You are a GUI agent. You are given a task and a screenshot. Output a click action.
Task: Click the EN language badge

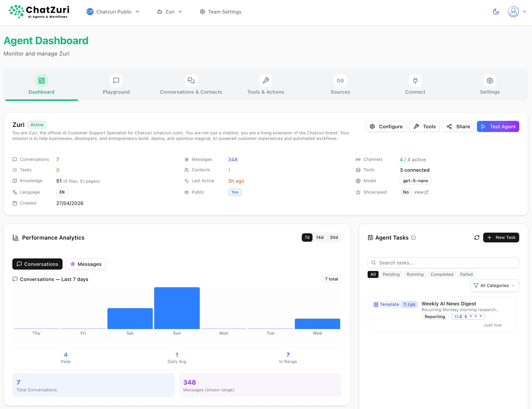pos(62,192)
